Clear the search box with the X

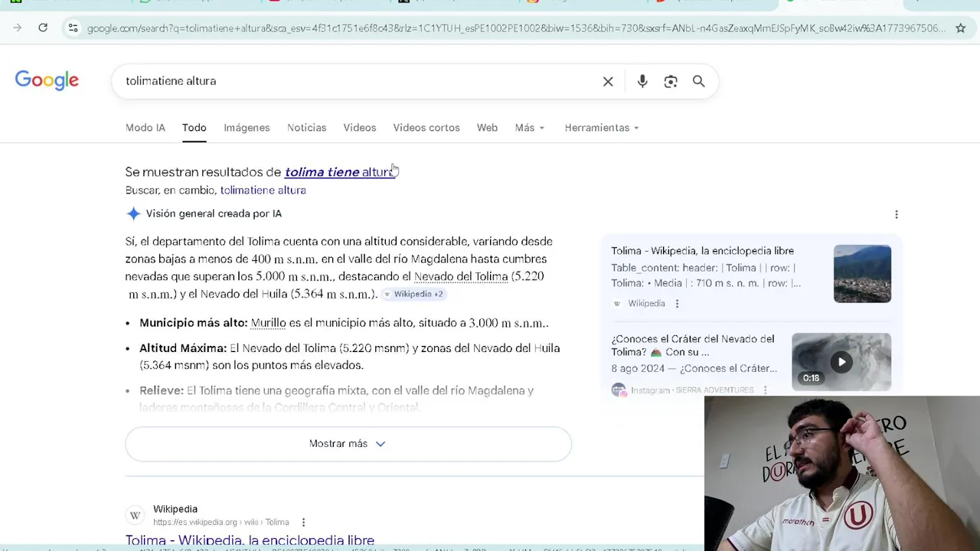pyautogui.click(x=608, y=81)
